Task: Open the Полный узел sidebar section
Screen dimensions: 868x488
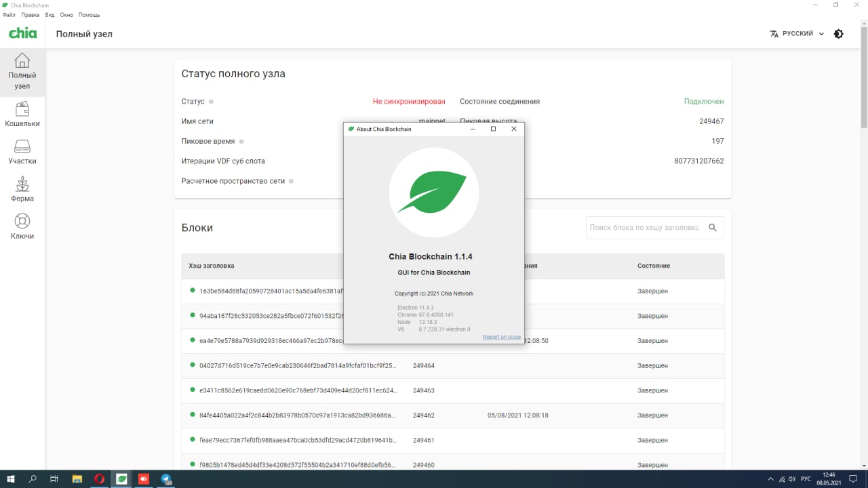Action: (22, 72)
